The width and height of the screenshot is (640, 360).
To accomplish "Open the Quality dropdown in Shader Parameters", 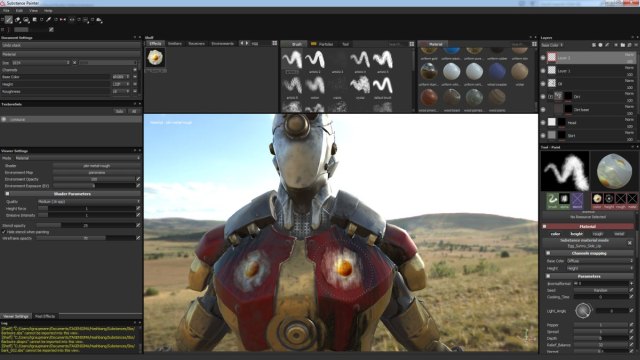I will [x=89, y=202].
